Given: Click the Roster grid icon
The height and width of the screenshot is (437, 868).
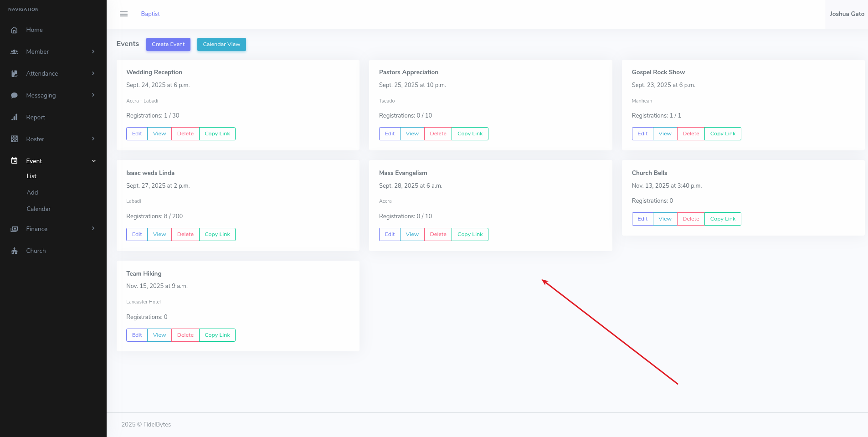Looking at the screenshot, I should (15, 139).
